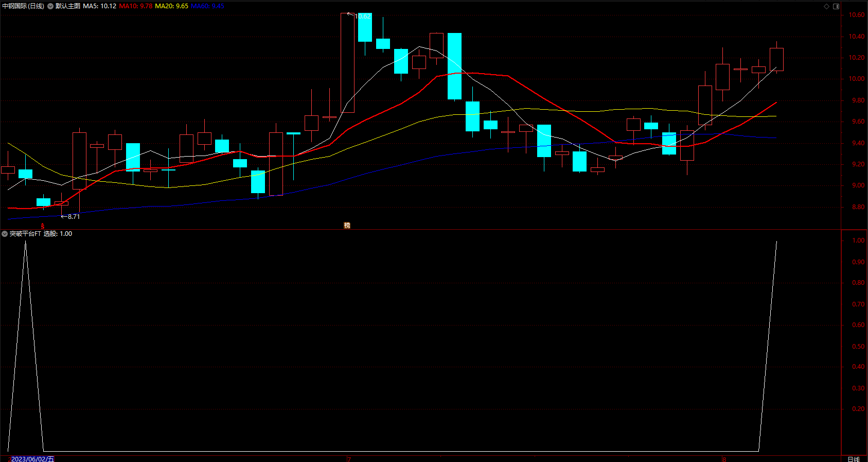The height and width of the screenshot is (462, 868).
Task: Click the 日线 period label at bottom right
Action: [x=854, y=459]
